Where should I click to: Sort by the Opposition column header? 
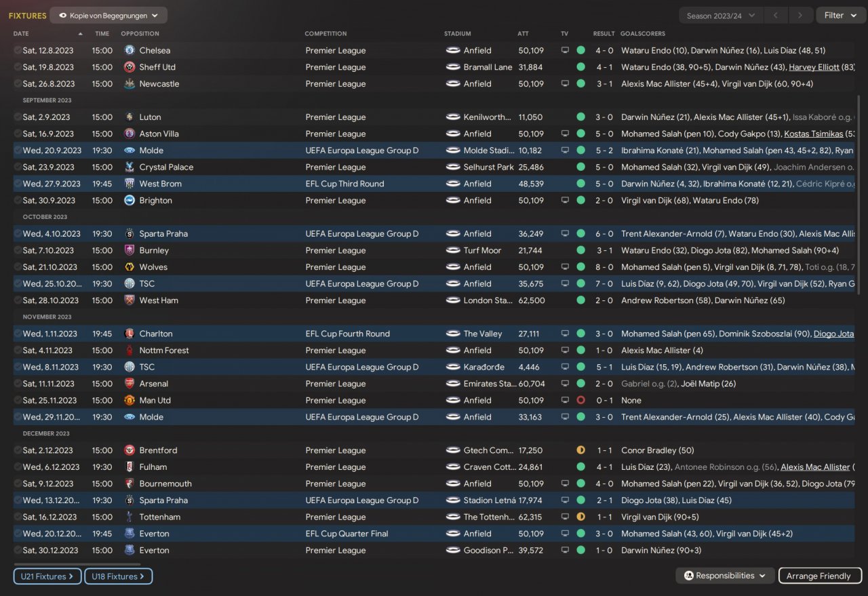tap(140, 33)
